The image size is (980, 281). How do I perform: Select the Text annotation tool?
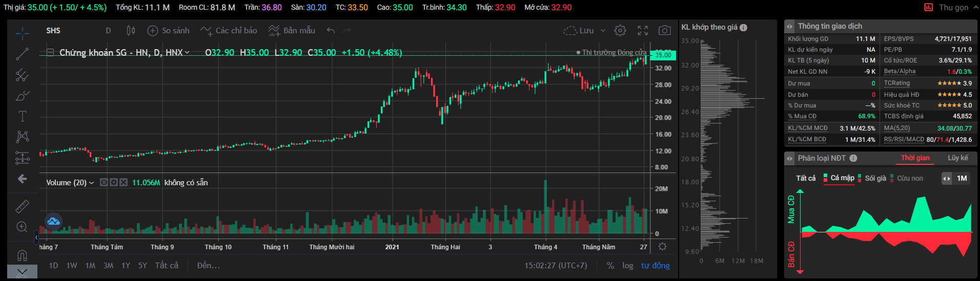pyautogui.click(x=22, y=116)
